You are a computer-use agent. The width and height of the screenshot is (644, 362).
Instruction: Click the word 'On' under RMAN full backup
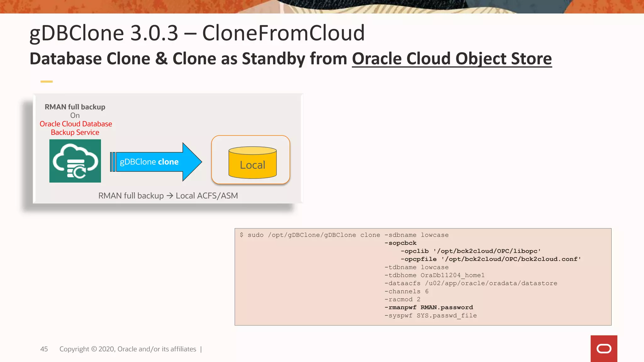point(75,115)
